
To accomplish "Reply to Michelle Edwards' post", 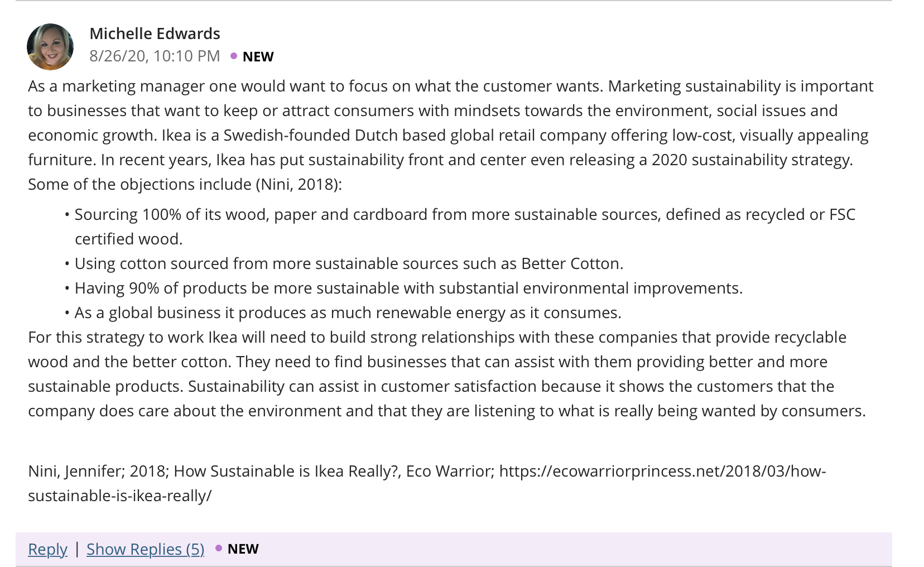I will [x=47, y=549].
